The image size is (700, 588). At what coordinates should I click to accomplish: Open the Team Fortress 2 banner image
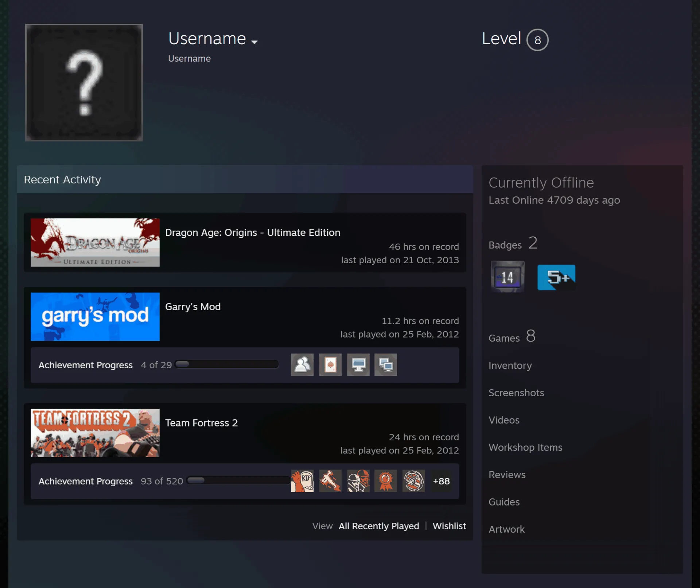click(95, 433)
